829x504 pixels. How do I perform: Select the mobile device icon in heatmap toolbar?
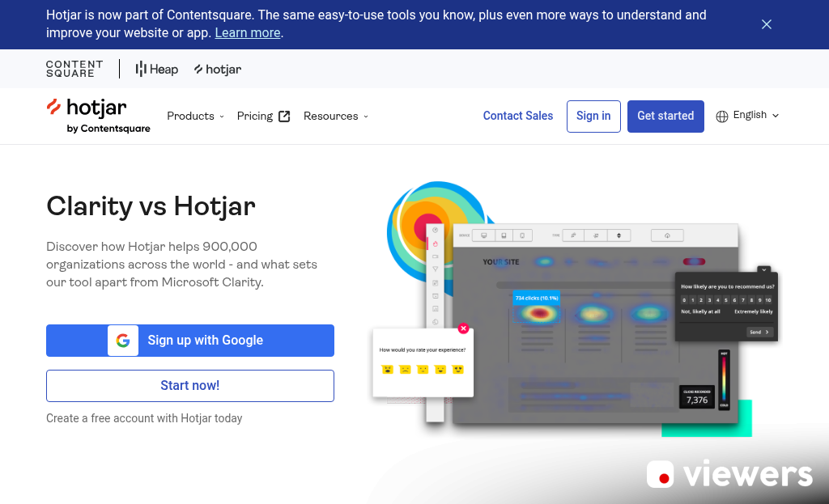521,235
